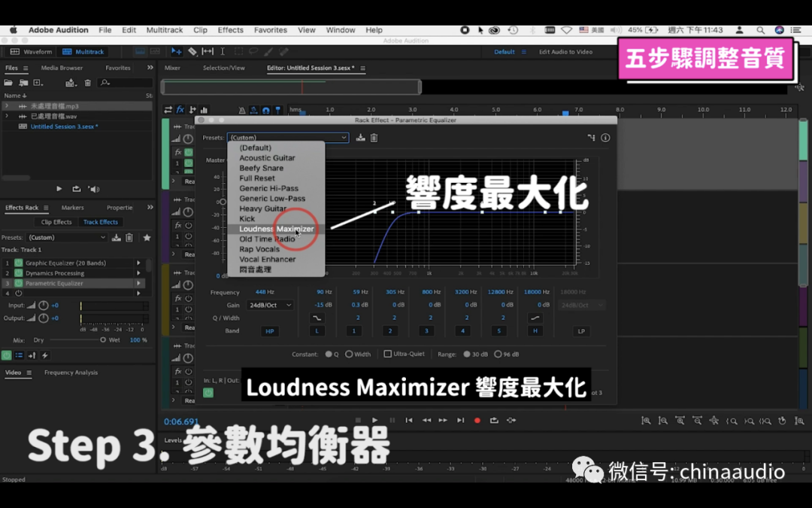Select Constant Width radio button
Image resolution: width=812 pixels, height=508 pixels.
click(349, 354)
